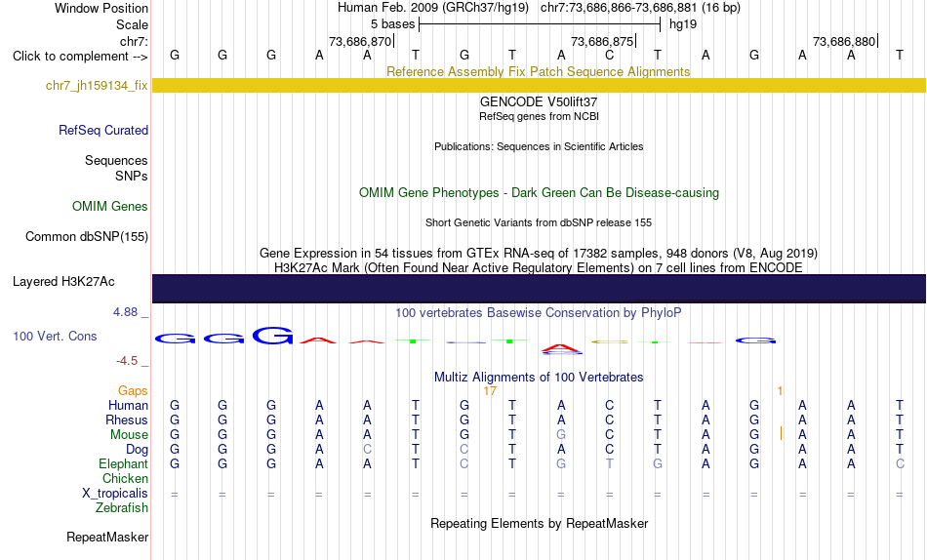Open Repeating Elements by RepeatMasker title

(539, 523)
